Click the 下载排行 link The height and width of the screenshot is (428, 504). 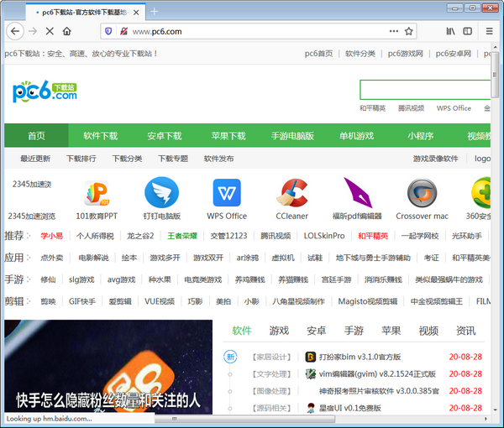(x=81, y=158)
